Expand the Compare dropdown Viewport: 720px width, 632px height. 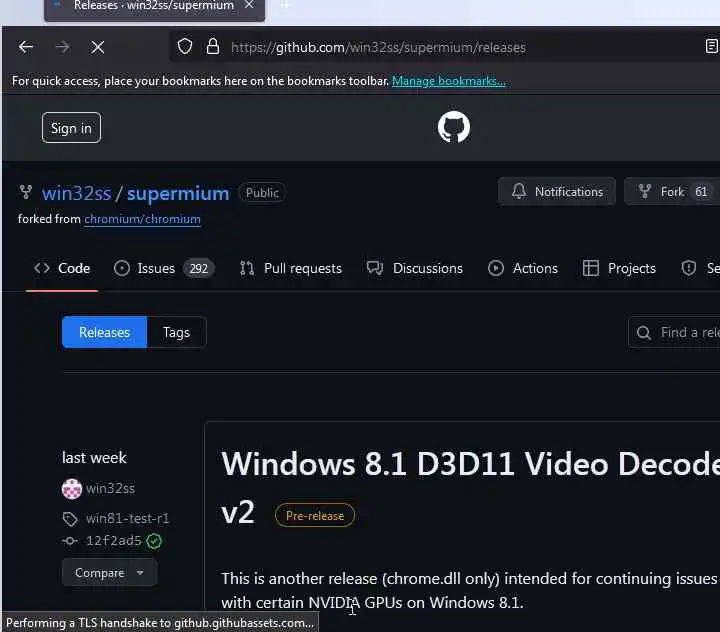coord(109,573)
